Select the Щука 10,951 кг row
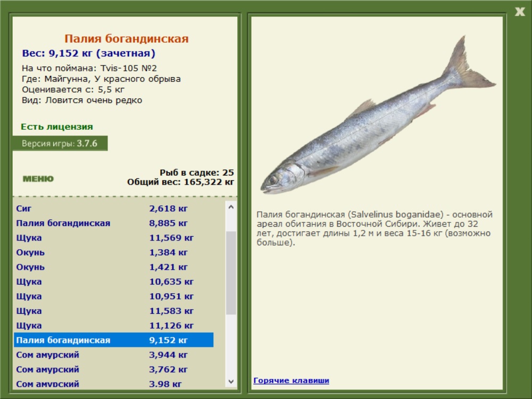 [x=114, y=296]
